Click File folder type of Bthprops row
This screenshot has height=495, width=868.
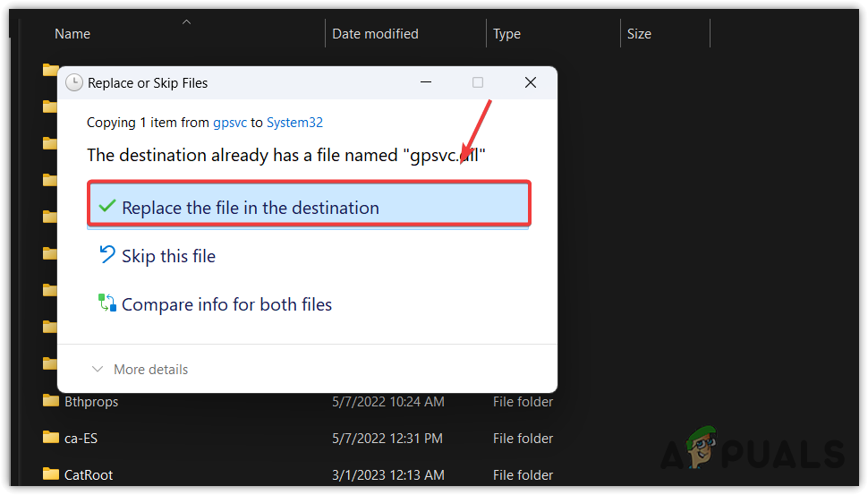(523, 401)
